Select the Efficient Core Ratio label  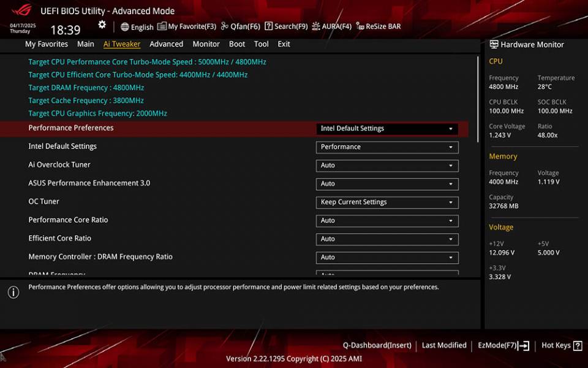[59, 238]
